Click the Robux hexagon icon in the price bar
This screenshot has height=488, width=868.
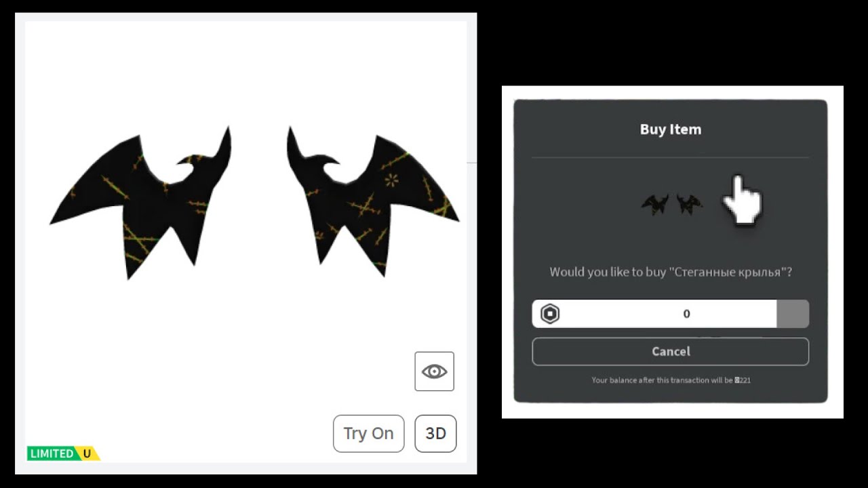550,314
